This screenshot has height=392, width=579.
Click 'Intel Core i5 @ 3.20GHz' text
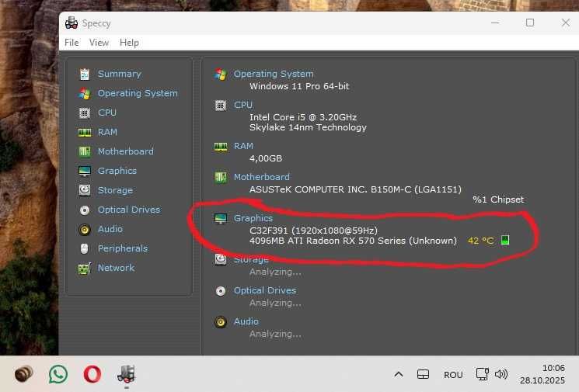point(303,117)
